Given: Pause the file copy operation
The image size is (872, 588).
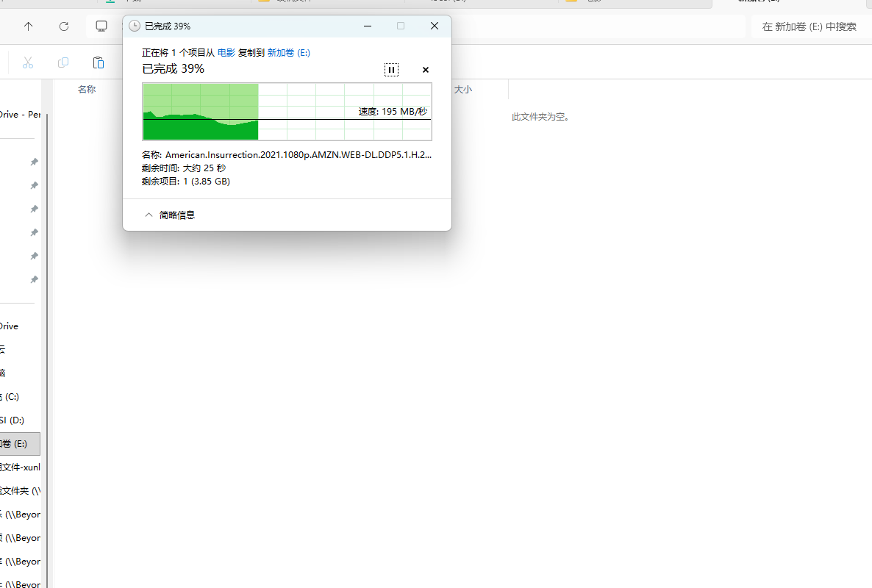Looking at the screenshot, I should point(391,69).
